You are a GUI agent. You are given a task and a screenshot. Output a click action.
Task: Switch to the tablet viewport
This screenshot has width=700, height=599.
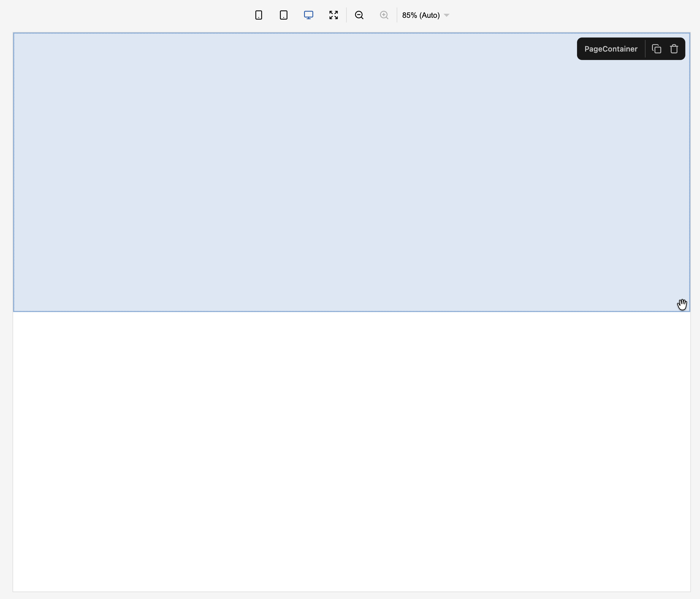coord(283,15)
